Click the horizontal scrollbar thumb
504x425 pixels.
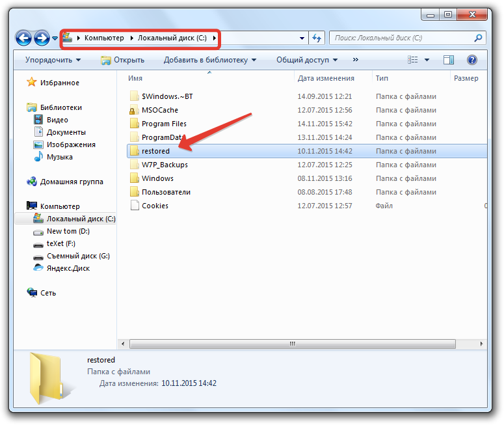pos(293,344)
